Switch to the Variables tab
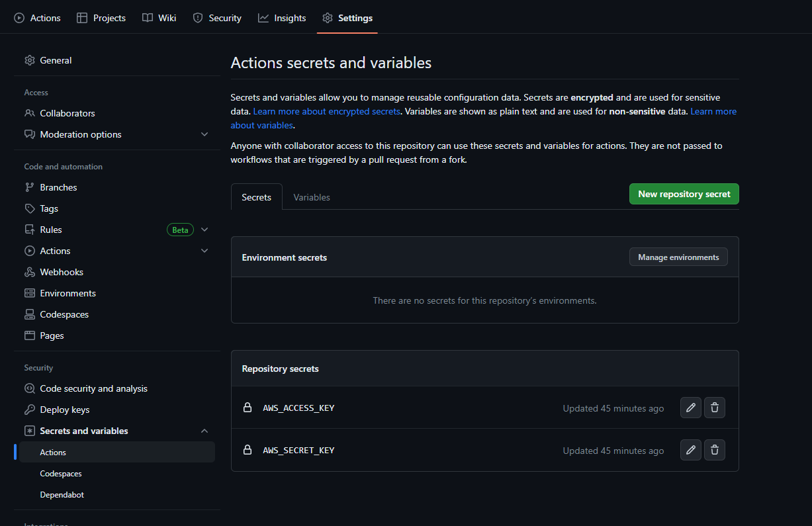The width and height of the screenshot is (812, 526). [312, 197]
